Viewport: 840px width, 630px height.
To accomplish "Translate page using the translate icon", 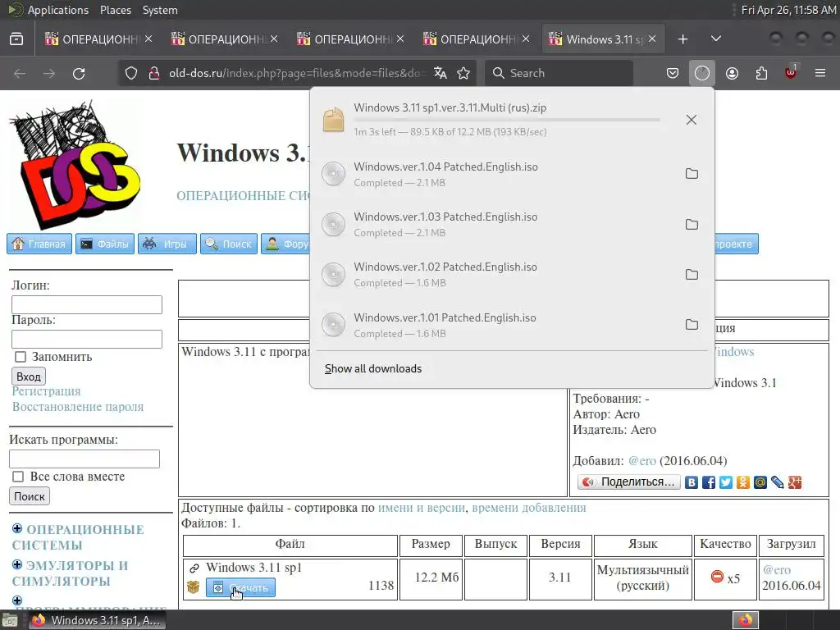I will 441,73.
